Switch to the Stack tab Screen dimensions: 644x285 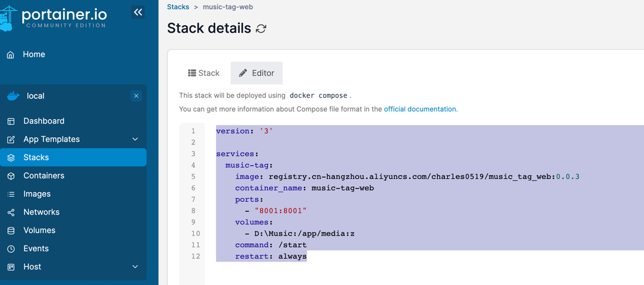tap(203, 73)
